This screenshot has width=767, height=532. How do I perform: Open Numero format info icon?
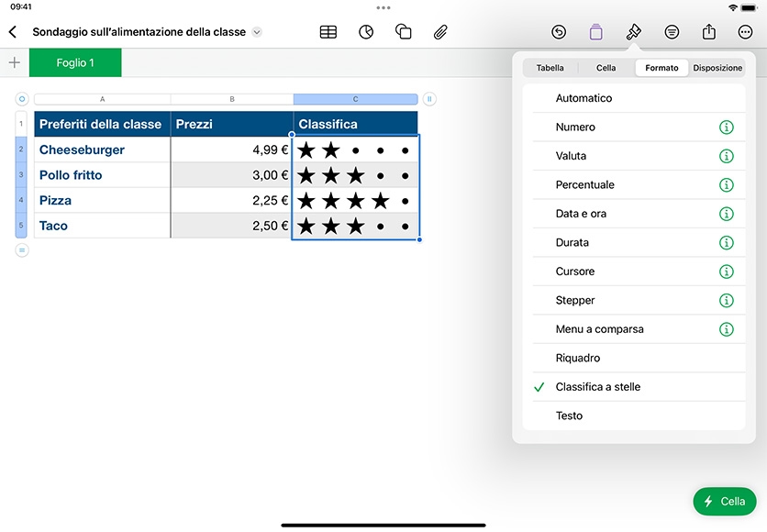(x=727, y=127)
